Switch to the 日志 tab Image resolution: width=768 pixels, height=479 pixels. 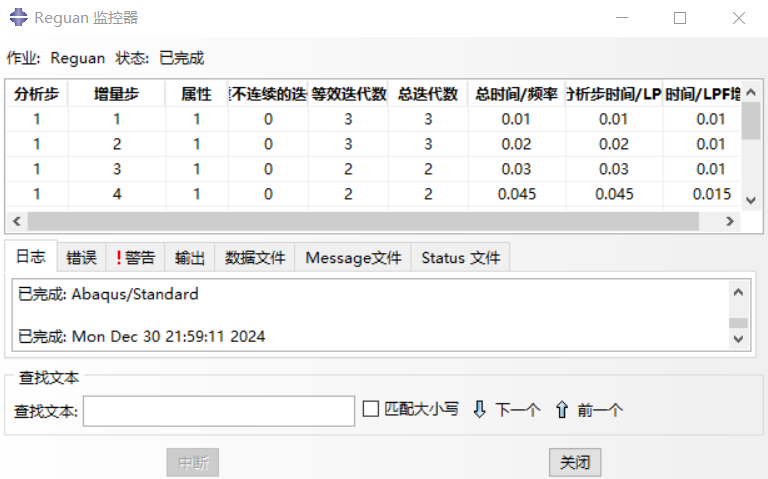coord(31,256)
